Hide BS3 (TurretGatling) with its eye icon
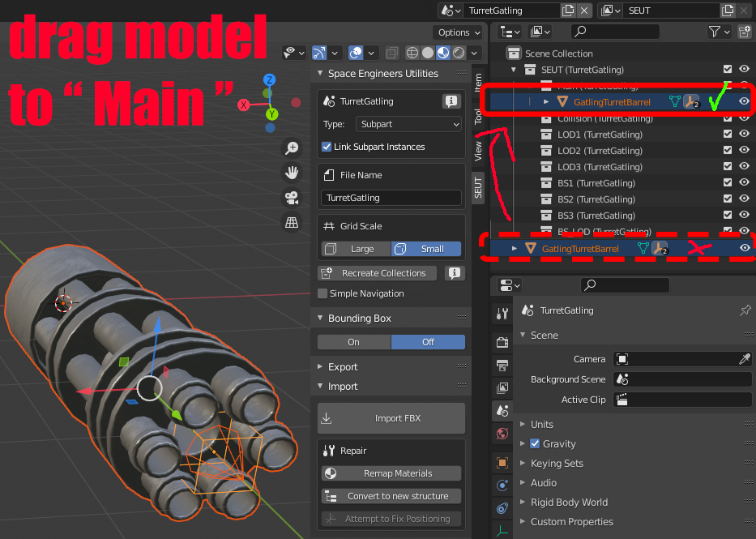 [745, 215]
